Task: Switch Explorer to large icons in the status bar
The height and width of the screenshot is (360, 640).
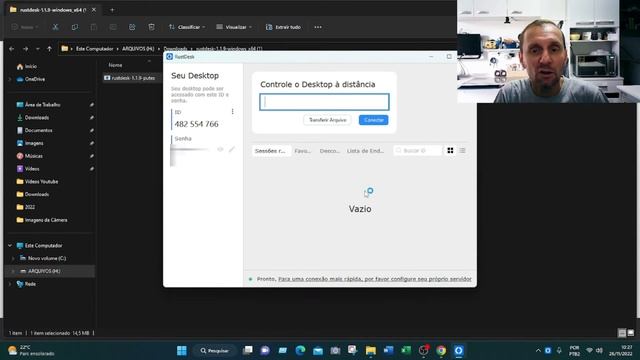Action: pos(631,333)
